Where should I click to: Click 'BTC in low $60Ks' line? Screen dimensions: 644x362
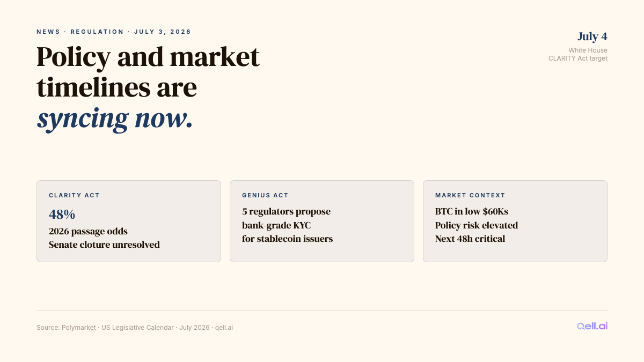472,211
